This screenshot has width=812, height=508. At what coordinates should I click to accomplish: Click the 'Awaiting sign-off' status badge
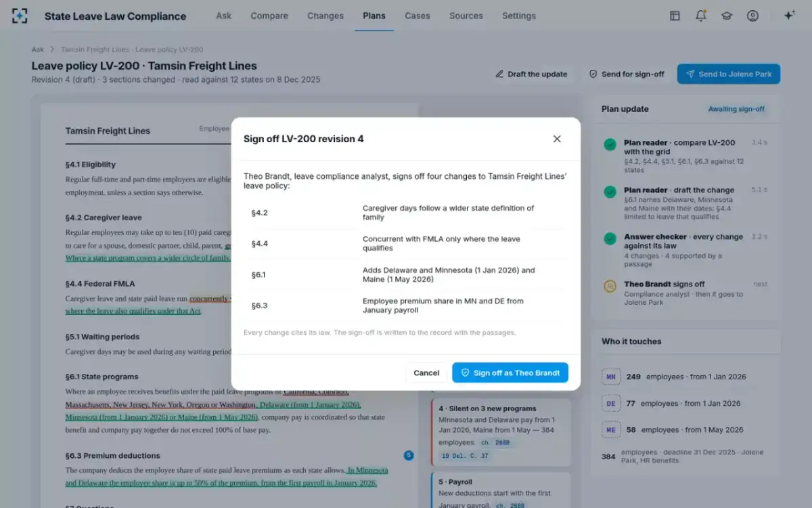(x=736, y=109)
